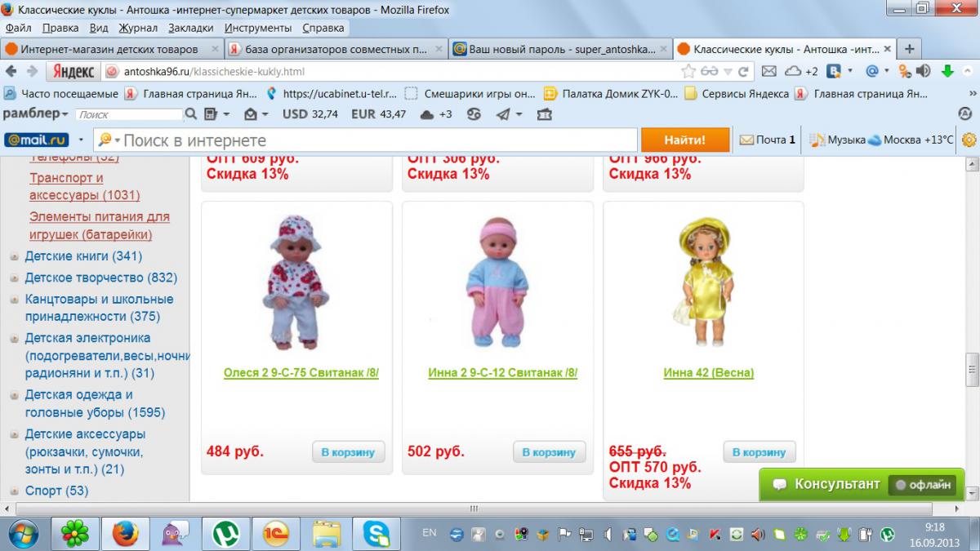Open the mail envelope icon in navigation bar
Viewport: 980px width, 551px height.
[x=768, y=71]
